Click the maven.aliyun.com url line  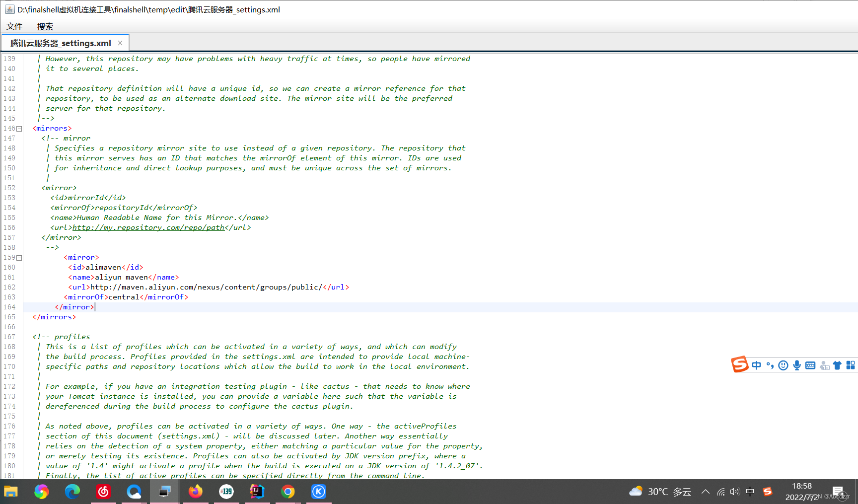(x=209, y=287)
